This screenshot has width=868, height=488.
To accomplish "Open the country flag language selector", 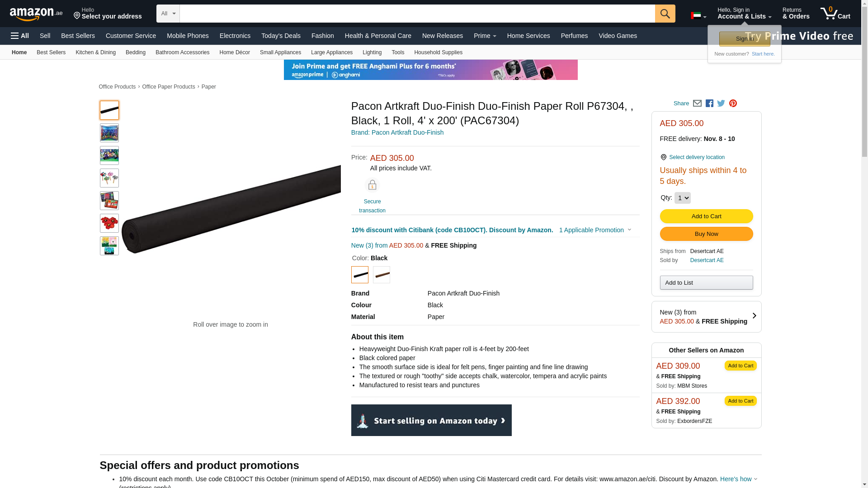I will coord(698,16).
